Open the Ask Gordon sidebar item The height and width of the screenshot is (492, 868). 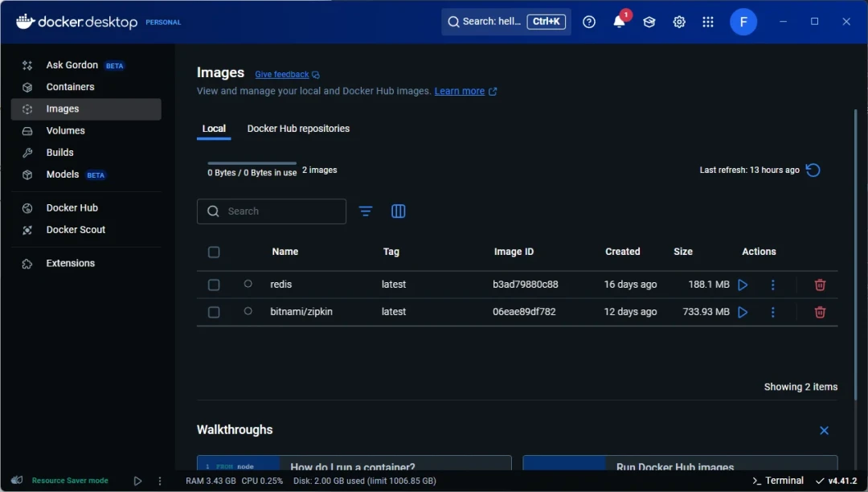tap(86, 65)
